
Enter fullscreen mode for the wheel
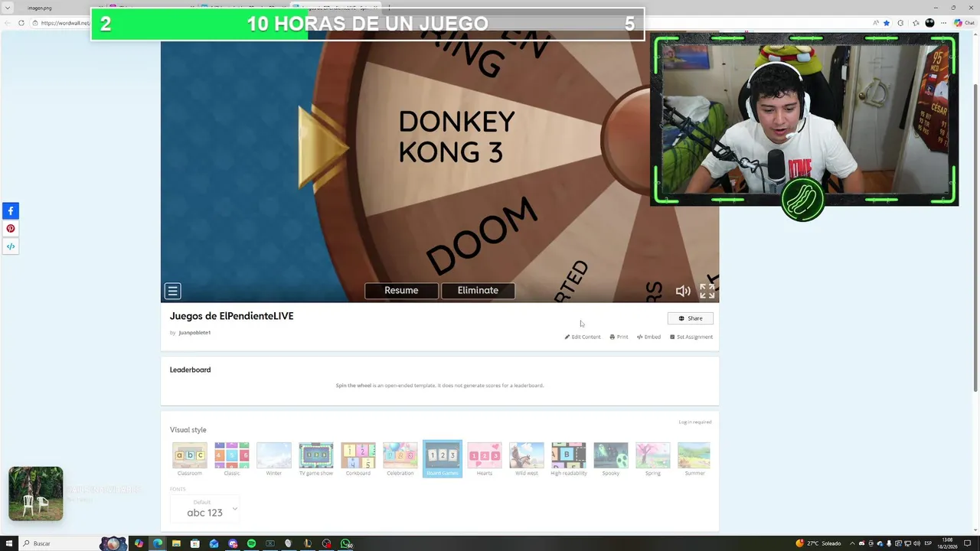(x=707, y=291)
